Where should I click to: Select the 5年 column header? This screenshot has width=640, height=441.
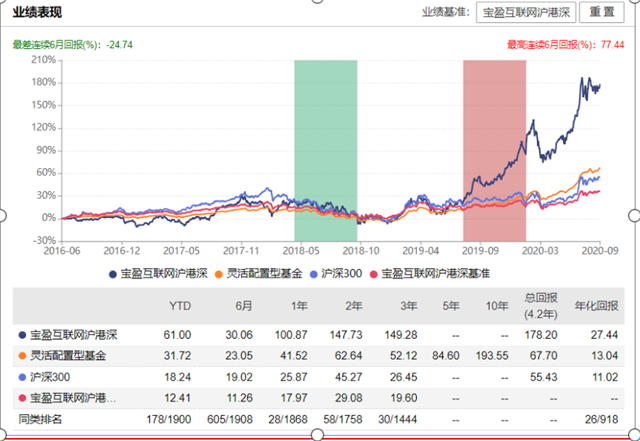[x=451, y=306]
